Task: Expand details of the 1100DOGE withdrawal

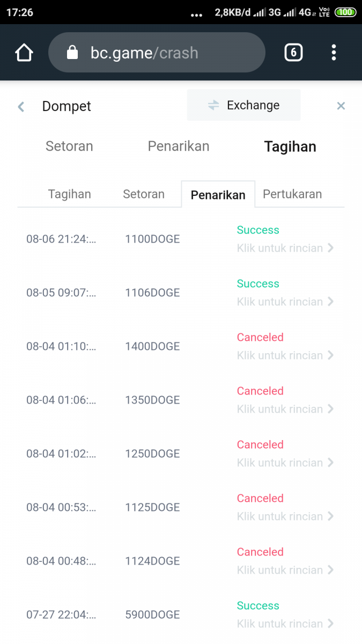Action: coord(285,248)
